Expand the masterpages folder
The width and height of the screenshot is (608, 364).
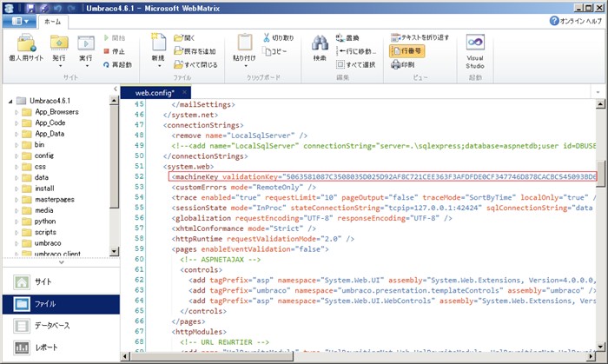click(17, 200)
